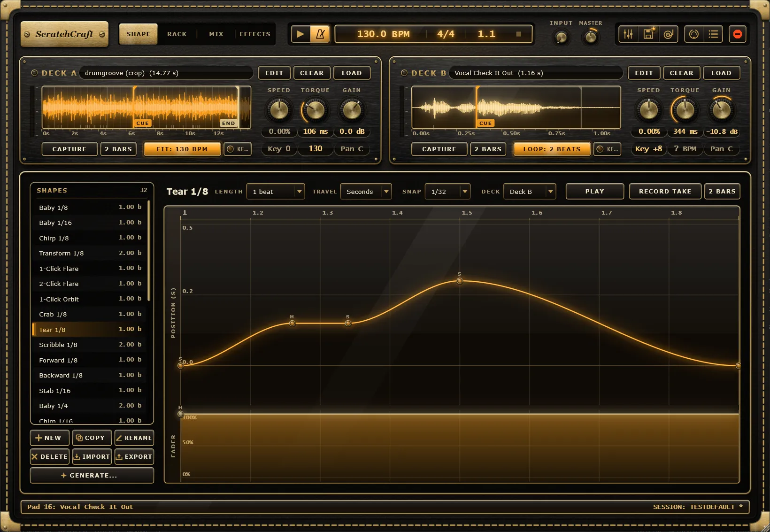Toggle Deck B key lock button
Viewport: 770px width, 532px height.
pos(608,149)
